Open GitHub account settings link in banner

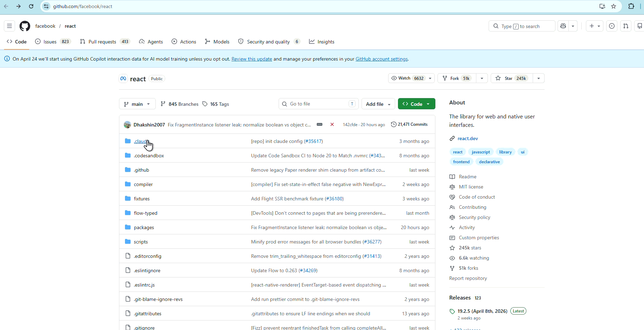(x=381, y=59)
